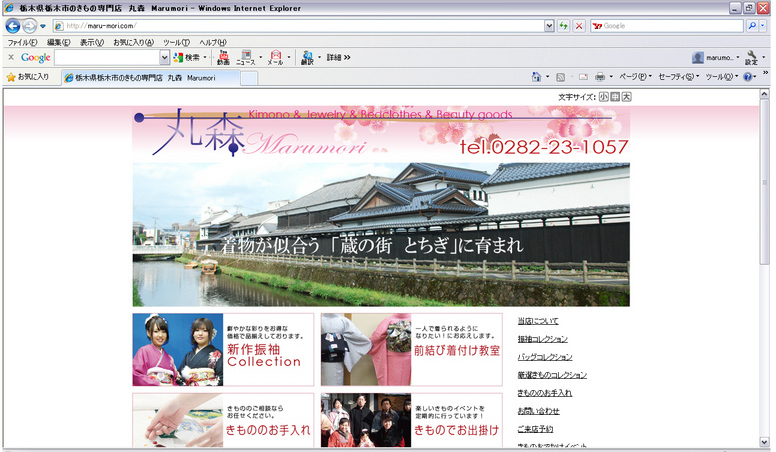Click the 新作振袖 Collection banner
Image resolution: width=776 pixels, height=452 pixels.
(223, 350)
